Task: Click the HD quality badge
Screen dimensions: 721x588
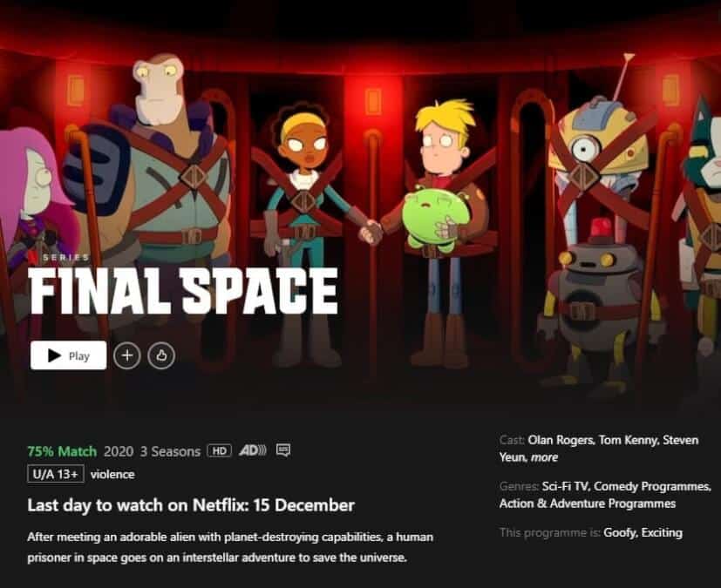Action: tap(220, 450)
